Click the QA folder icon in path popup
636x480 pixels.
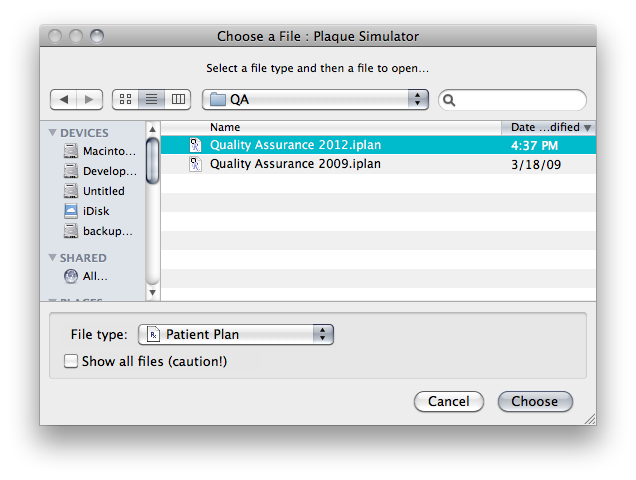(x=218, y=99)
